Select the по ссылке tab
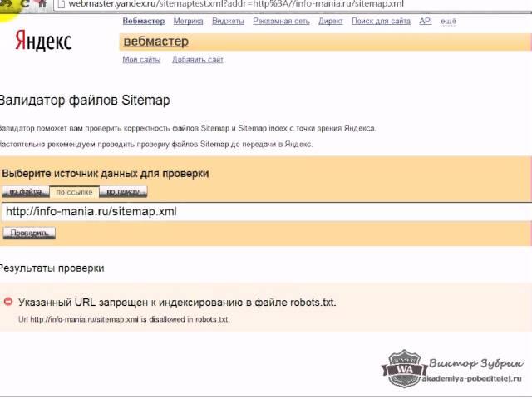532x399 pixels. [x=74, y=192]
